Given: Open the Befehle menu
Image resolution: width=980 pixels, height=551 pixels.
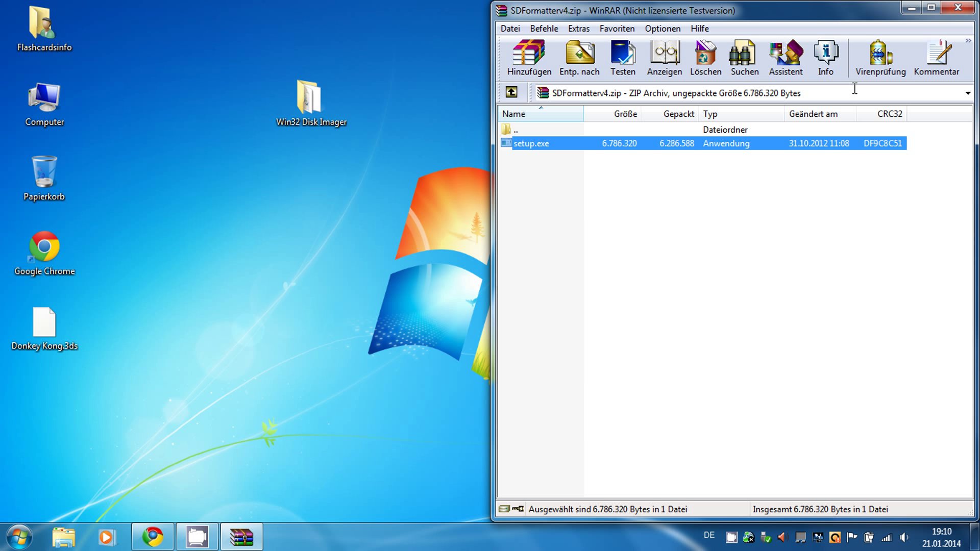Looking at the screenshot, I should [x=544, y=29].
